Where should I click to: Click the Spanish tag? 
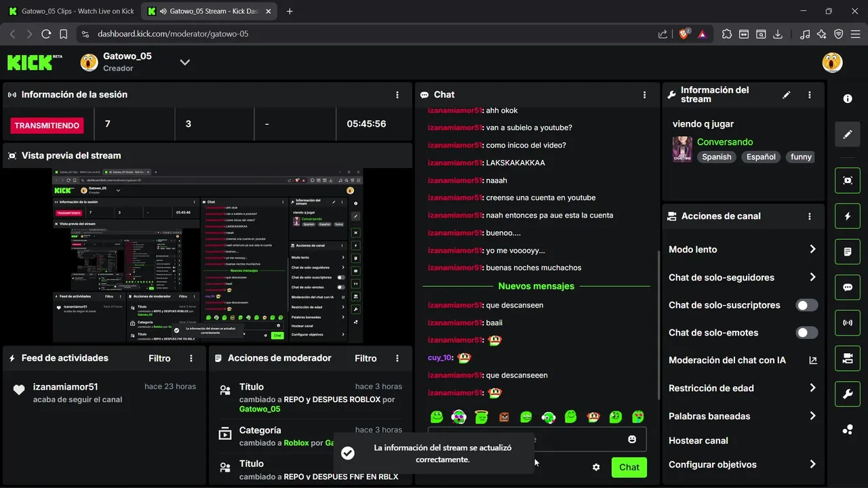(717, 157)
